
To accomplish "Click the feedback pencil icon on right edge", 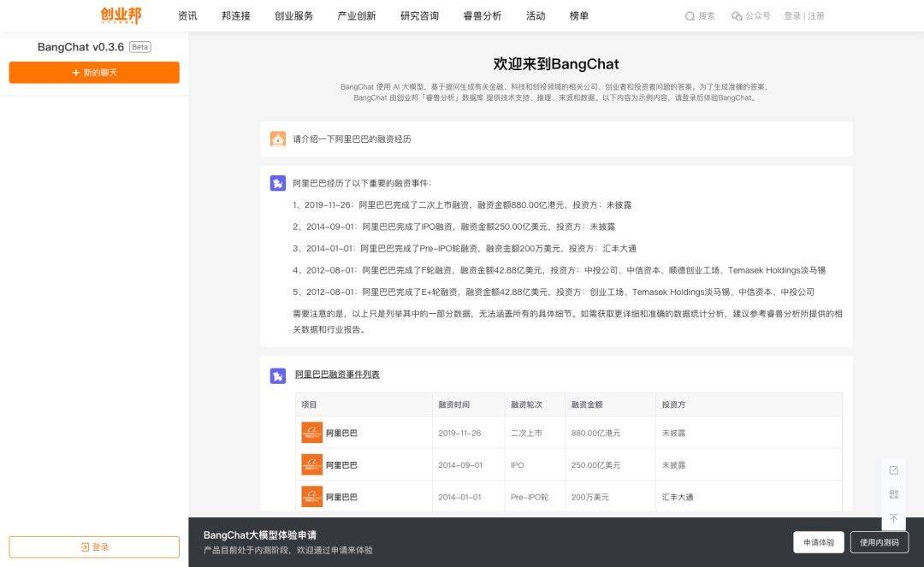I will 893,470.
